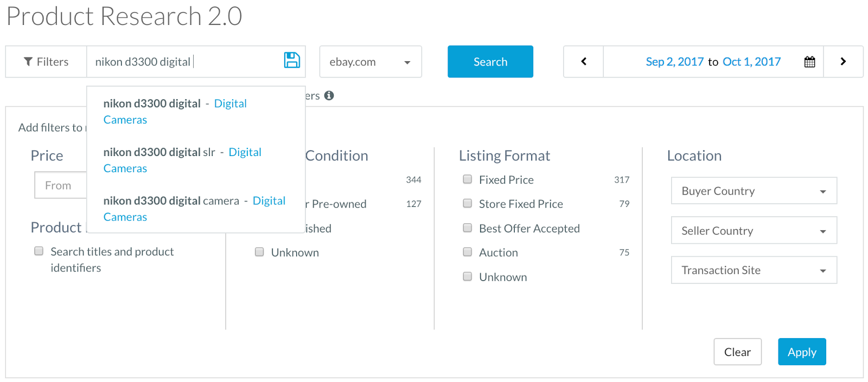This screenshot has width=868, height=382.
Task: Select suggestion 'nikon d3300 digital slr'
Action: click(x=196, y=160)
